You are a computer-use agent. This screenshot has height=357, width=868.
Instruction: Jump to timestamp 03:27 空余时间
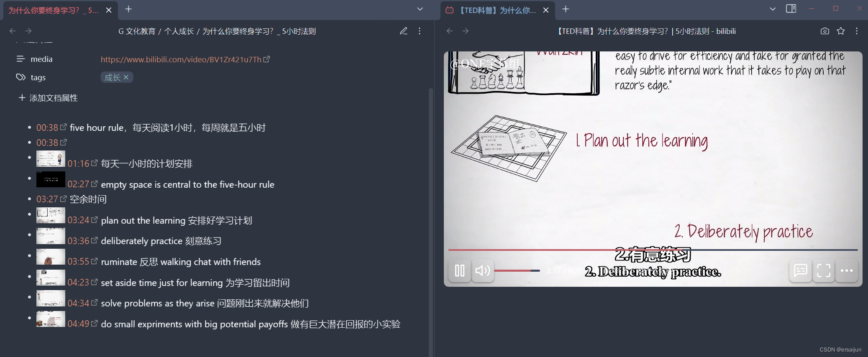click(47, 199)
